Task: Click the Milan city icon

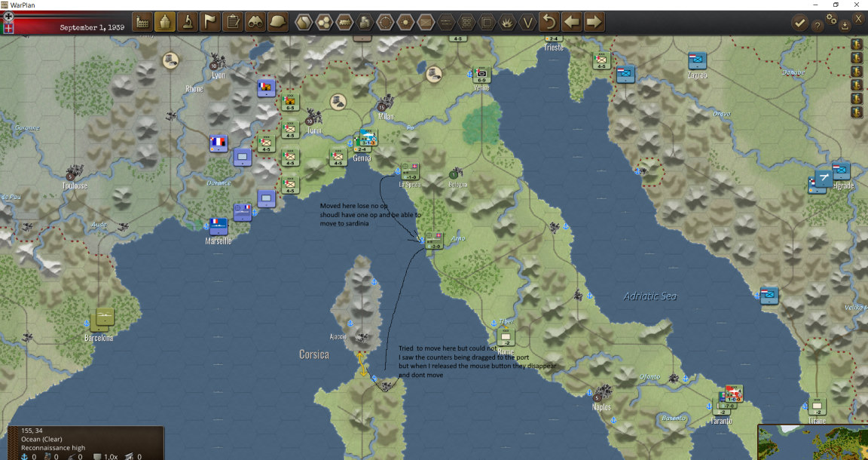Action: point(385,103)
